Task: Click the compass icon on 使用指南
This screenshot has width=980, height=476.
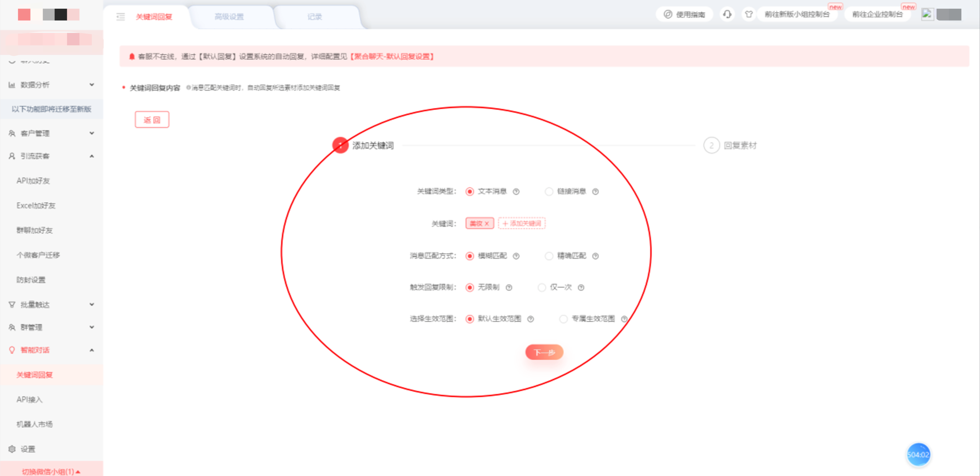Action: pyautogui.click(x=668, y=14)
